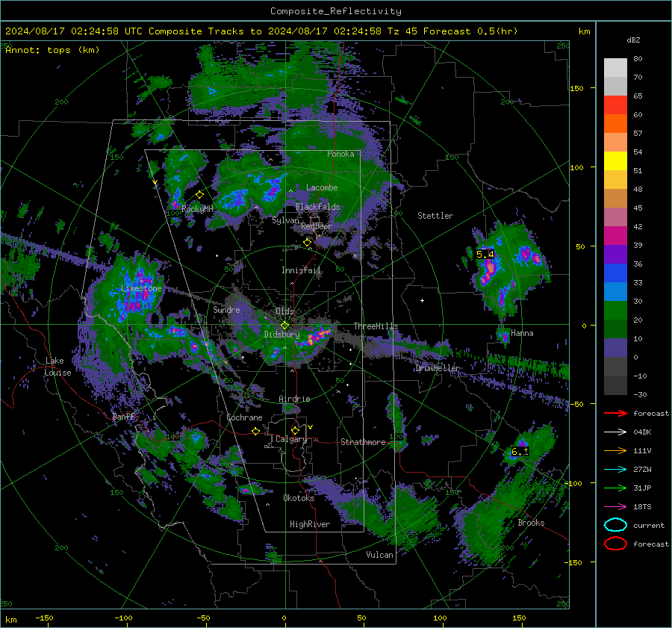The height and width of the screenshot is (628, 672).
Task: Click the yellow swatch beside 54 dBZ
Action: click(x=615, y=161)
